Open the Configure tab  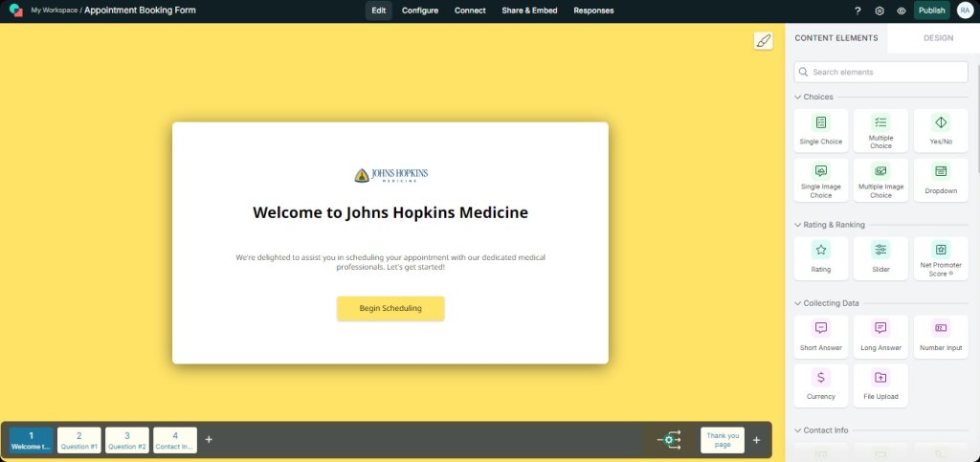click(420, 11)
